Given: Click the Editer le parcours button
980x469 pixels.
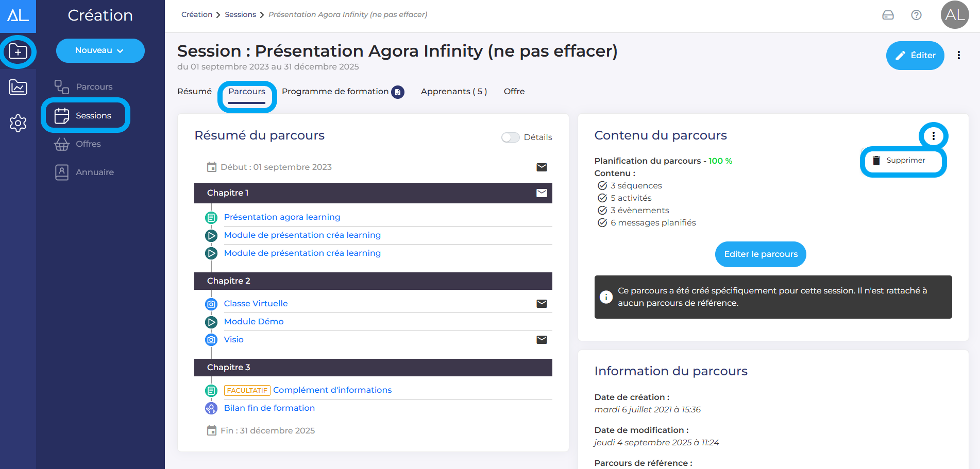Looking at the screenshot, I should [761, 254].
